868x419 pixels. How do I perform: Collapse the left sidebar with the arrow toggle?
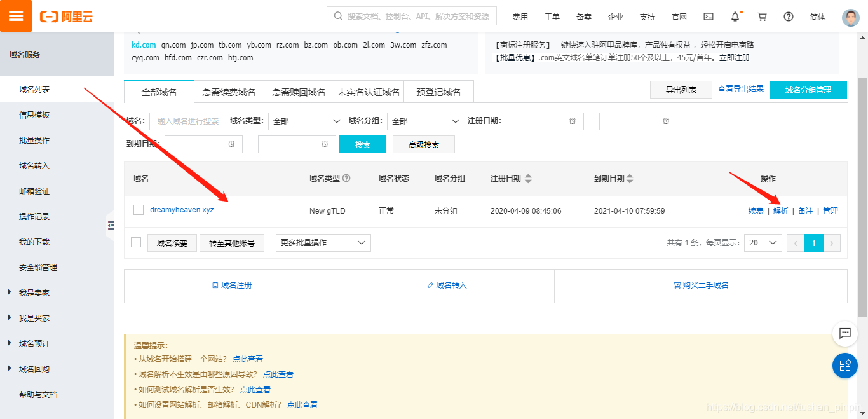pos(111,226)
